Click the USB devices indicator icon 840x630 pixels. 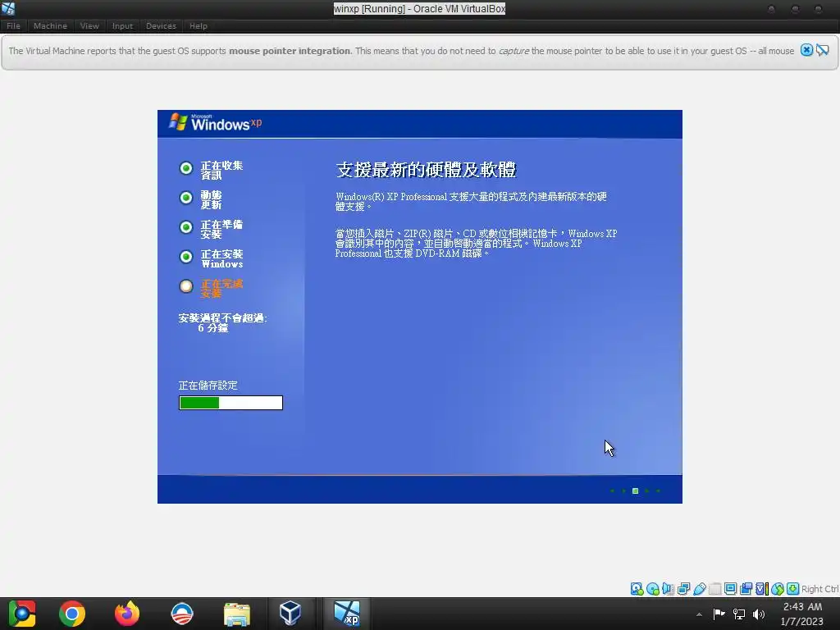(x=699, y=589)
